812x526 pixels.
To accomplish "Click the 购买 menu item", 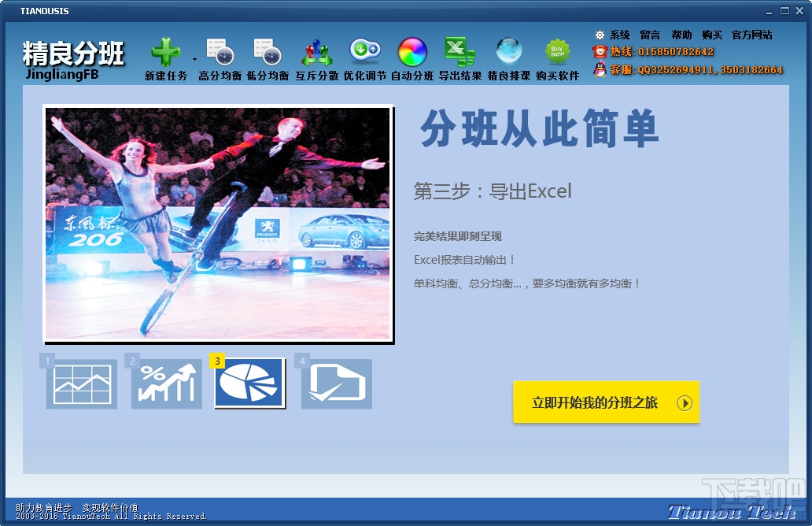I will pyautogui.click(x=712, y=35).
